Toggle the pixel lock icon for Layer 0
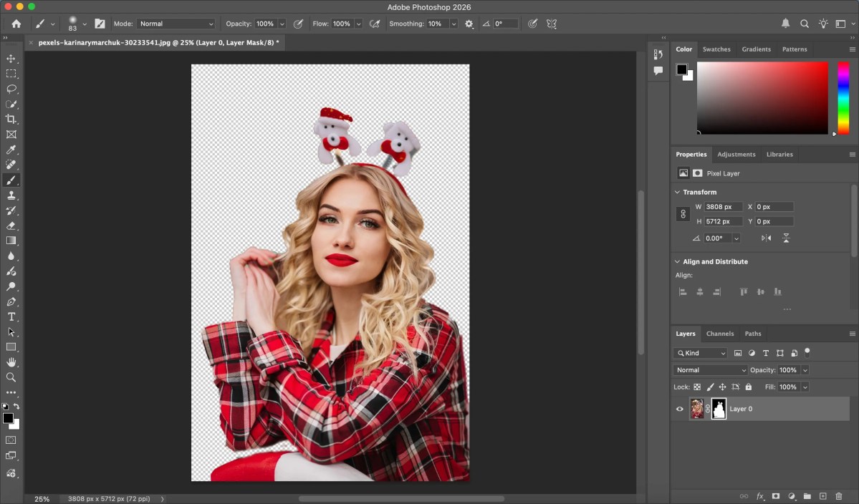 (x=710, y=387)
